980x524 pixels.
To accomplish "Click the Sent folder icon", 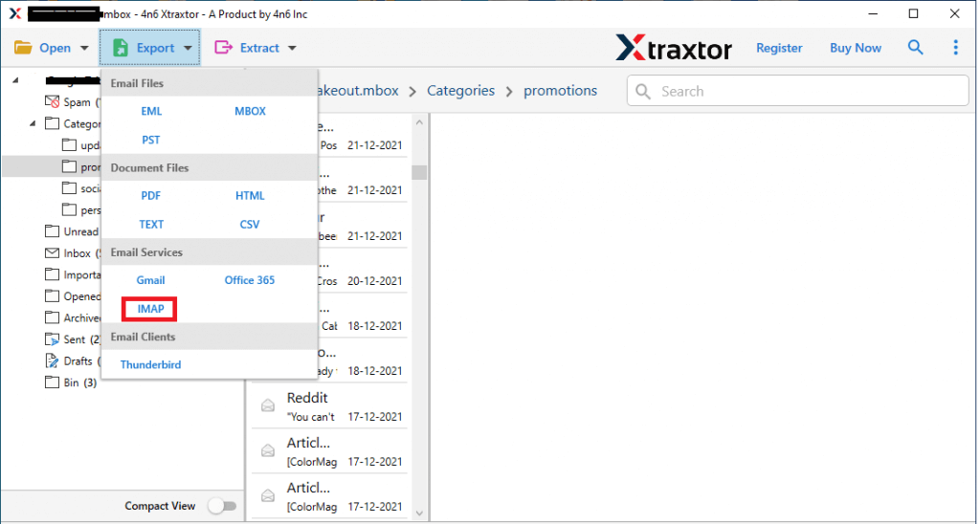I will click(53, 339).
